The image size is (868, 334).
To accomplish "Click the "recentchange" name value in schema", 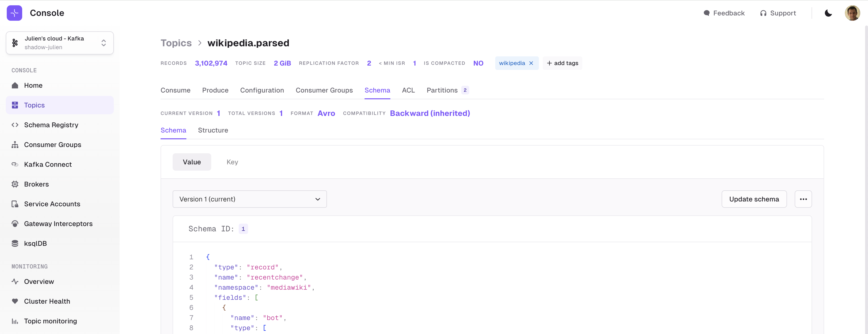I will click(275, 277).
